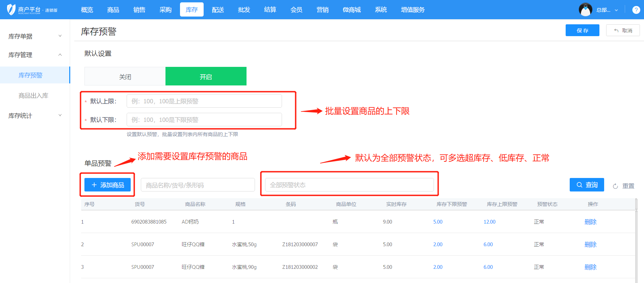Switch default setting to 开启

(206, 77)
